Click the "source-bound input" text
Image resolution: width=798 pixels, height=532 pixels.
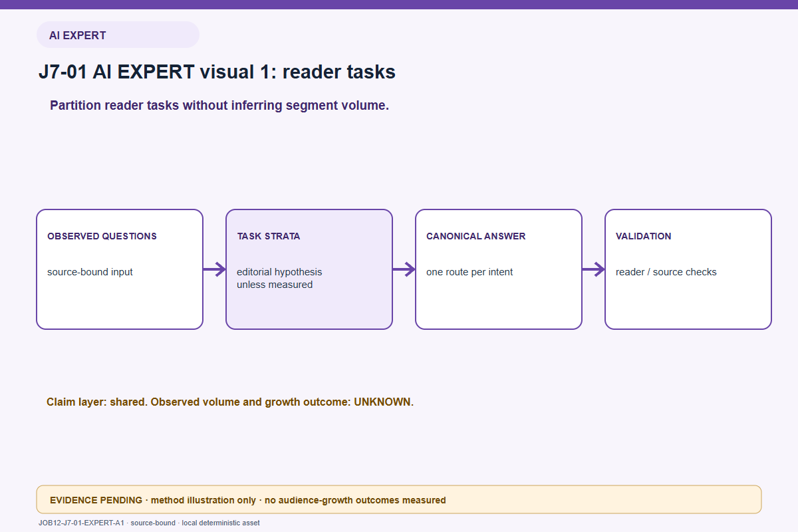coord(90,272)
